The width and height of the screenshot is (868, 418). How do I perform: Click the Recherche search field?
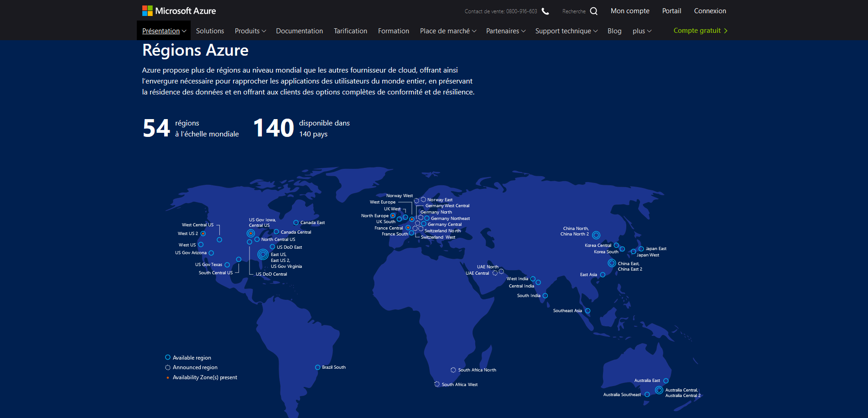[574, 11]
